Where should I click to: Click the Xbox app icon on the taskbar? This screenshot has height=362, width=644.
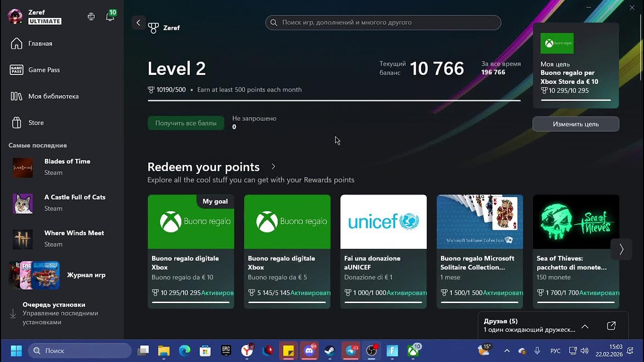(x=413, y=350)
